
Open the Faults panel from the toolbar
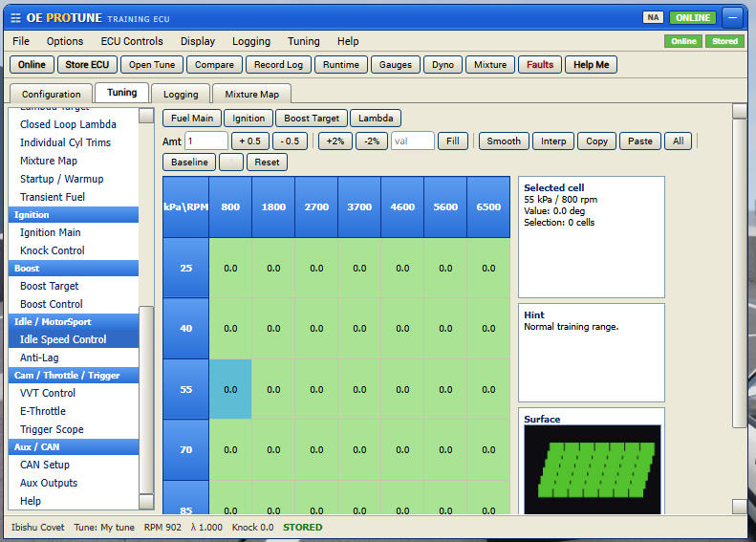539,65
